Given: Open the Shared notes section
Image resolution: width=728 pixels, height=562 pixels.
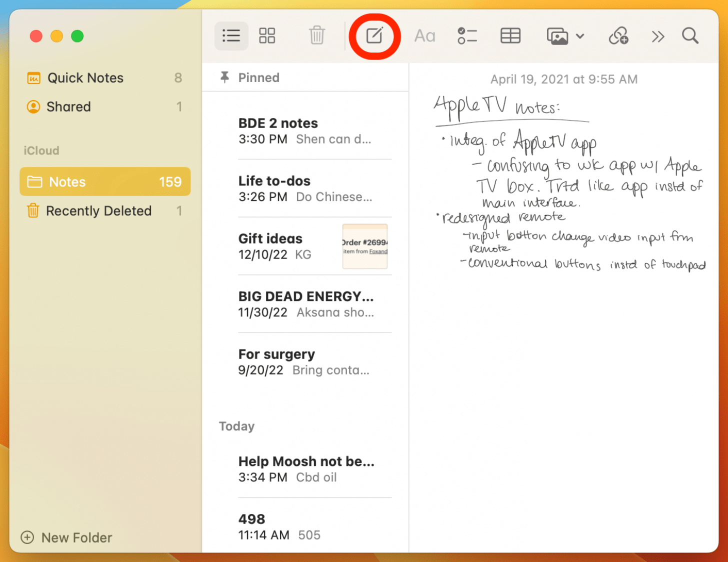Looking at the screenshot, I should (69, 106).
